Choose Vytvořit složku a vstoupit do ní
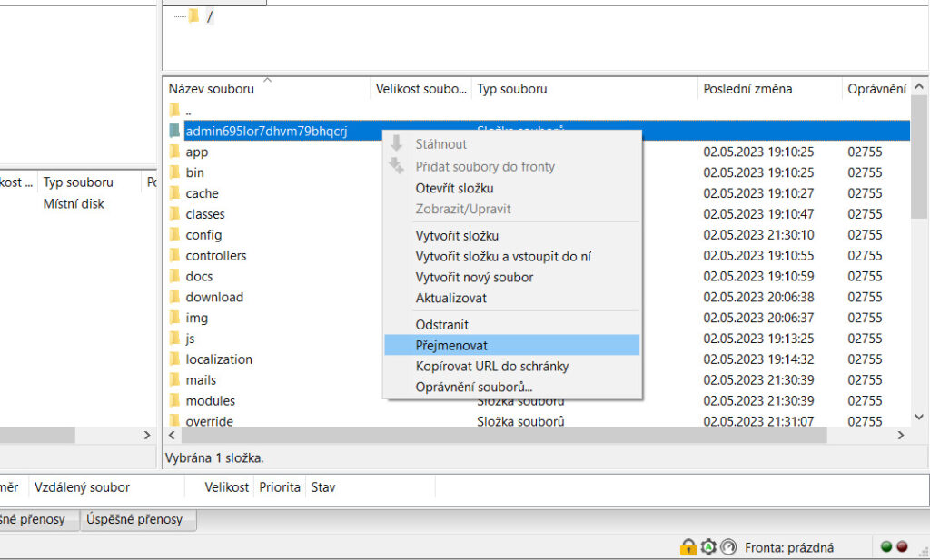The height and width of the screenshot is (560, 930). tap(511, 256)
